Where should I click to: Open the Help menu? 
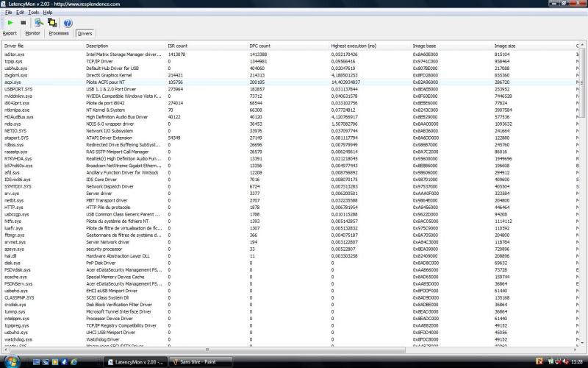pos(48,13)
